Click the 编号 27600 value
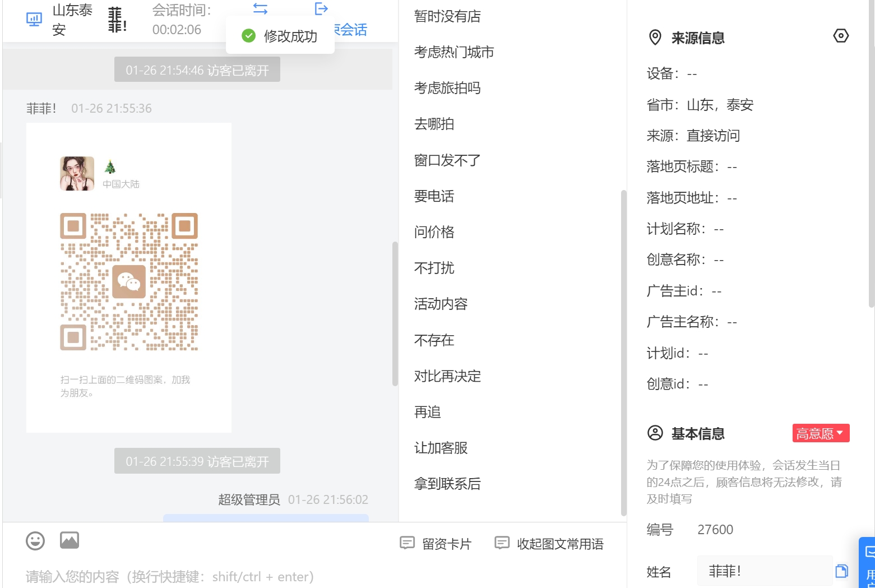This screenshot has height=588, width=875. [715, 530]
